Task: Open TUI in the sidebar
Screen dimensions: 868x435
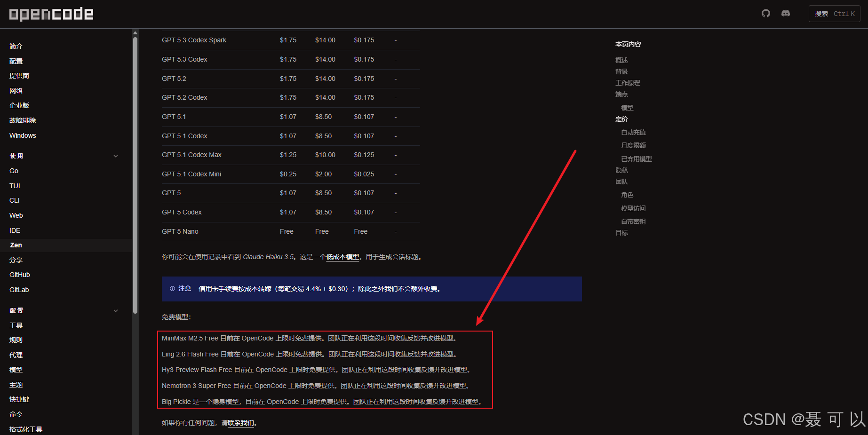Action: coord(15,186)
